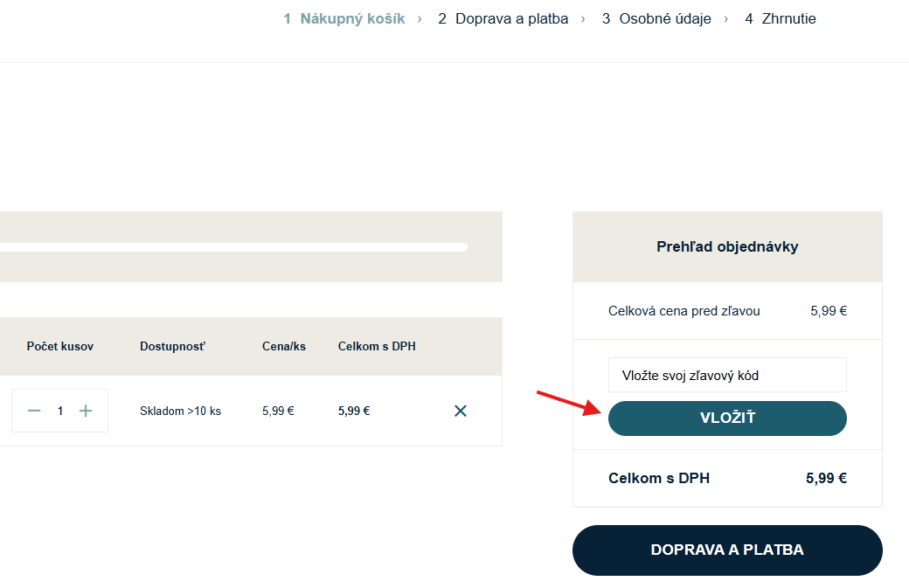This screenshot has width=909, height=588.
Task: Open step 2 Doprava a platba
Action: click(503, 18)
